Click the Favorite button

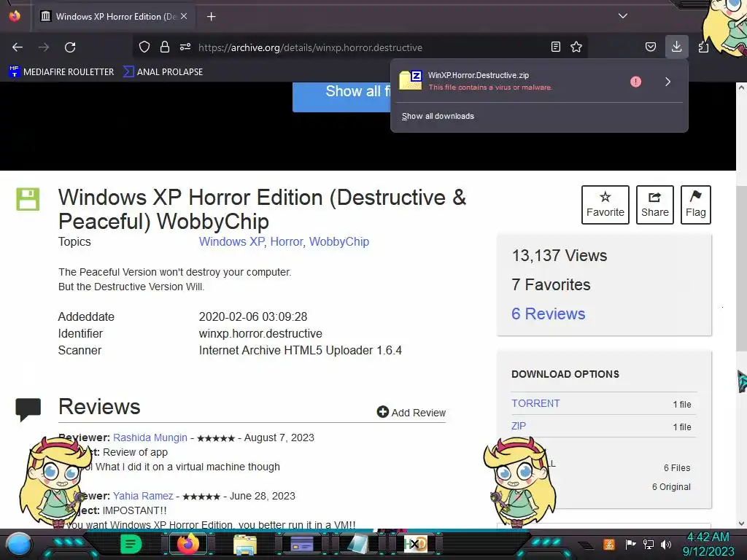(x=605, y=205)
